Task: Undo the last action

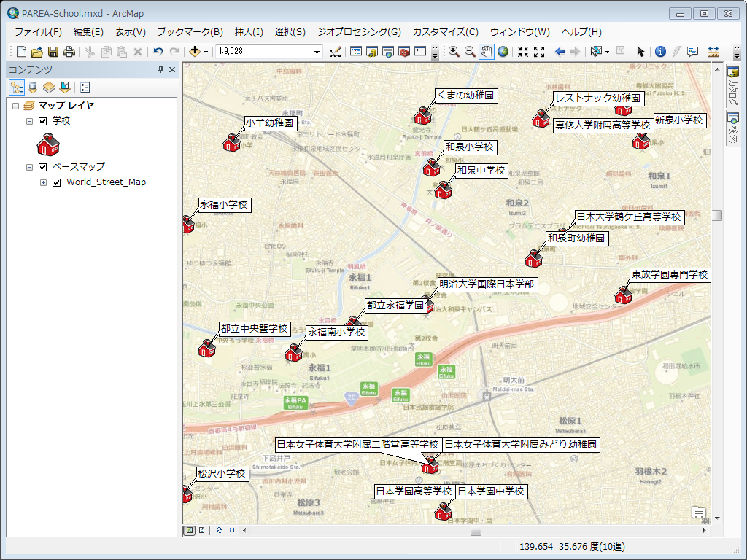Action: (x=158, y=52)
